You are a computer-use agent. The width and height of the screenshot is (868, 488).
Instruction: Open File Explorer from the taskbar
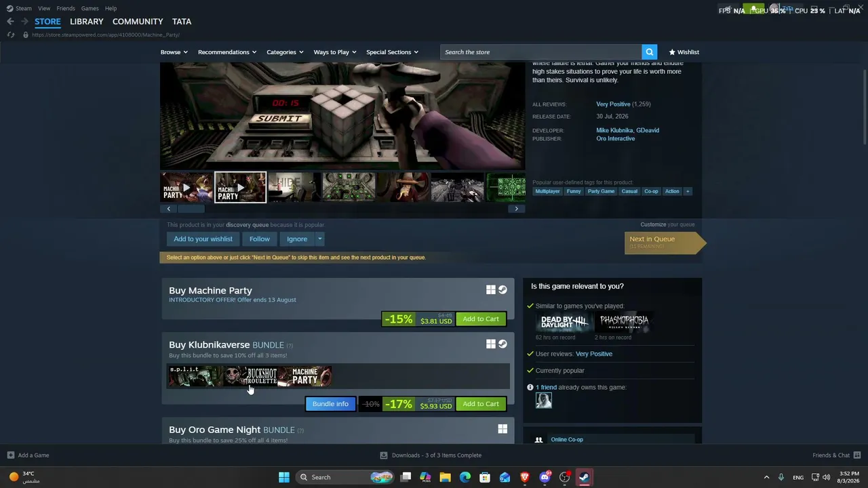445,477
